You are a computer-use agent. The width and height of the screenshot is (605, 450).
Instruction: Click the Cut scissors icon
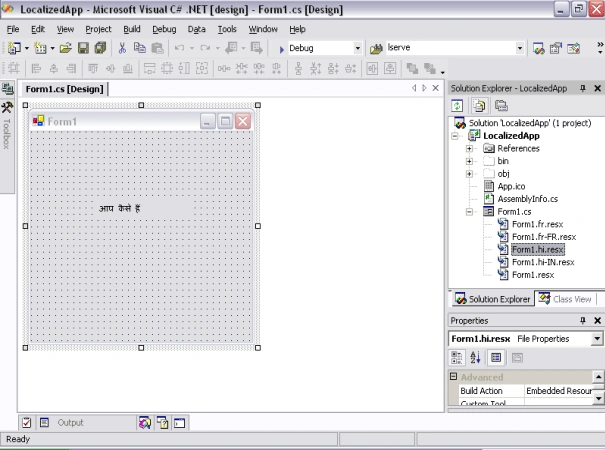(122, 48)
